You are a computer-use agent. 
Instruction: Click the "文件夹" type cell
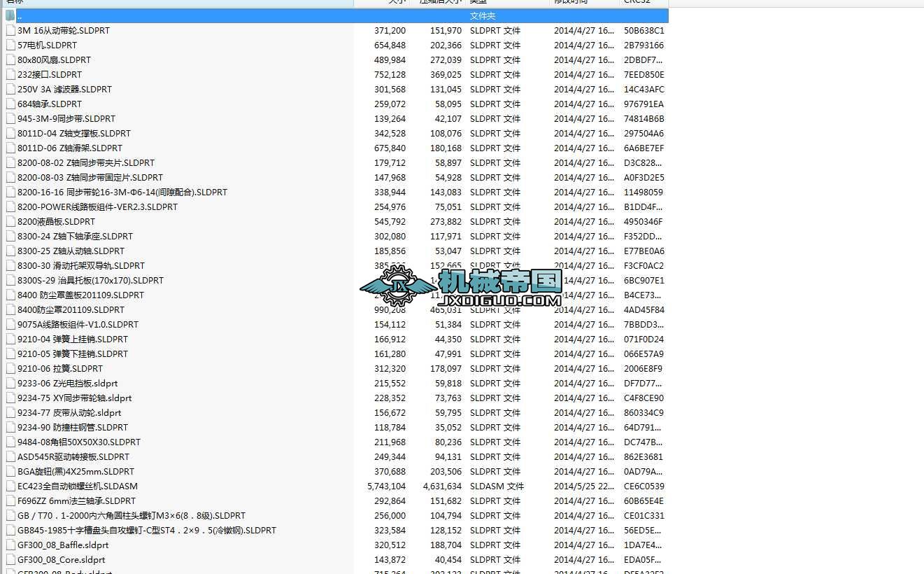click(483, 15)
